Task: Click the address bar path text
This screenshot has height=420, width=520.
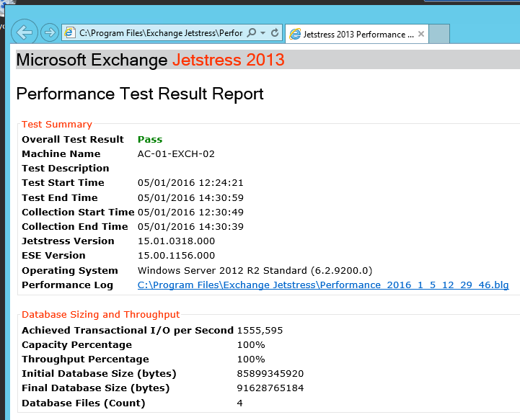Action: pos(160,33)
